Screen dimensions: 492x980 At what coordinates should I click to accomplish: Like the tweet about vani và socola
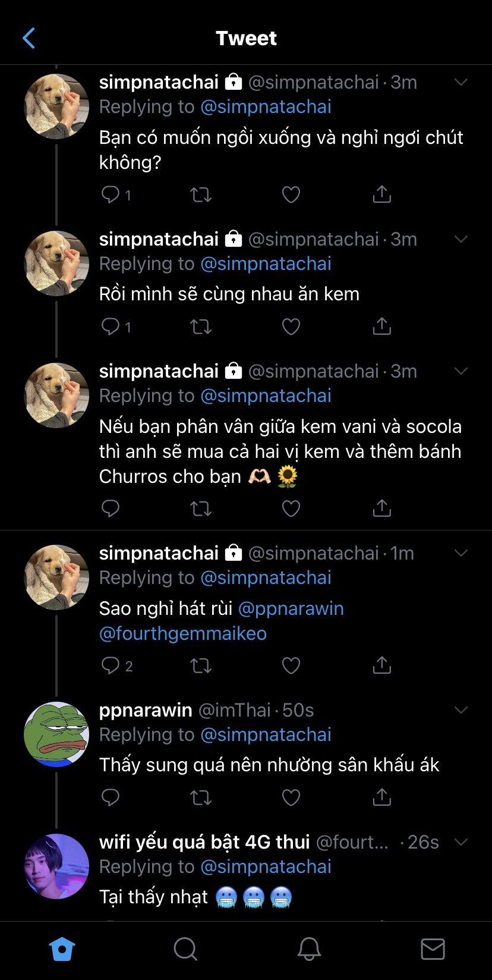291,508
